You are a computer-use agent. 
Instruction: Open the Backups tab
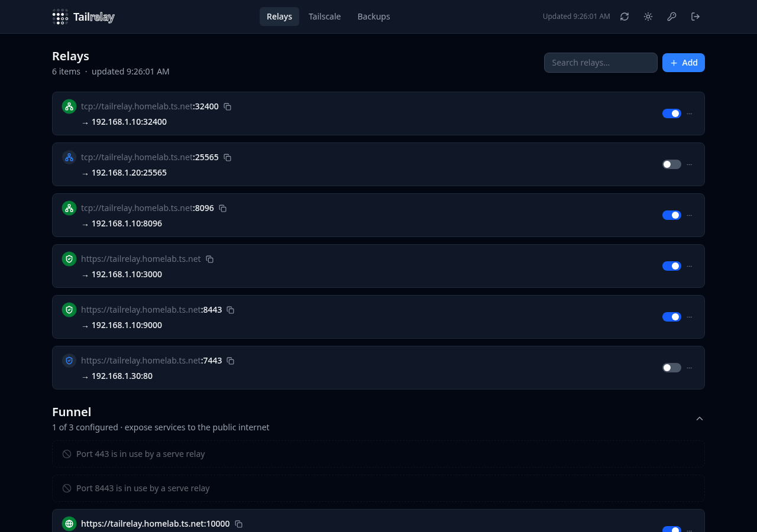(374, 17)
